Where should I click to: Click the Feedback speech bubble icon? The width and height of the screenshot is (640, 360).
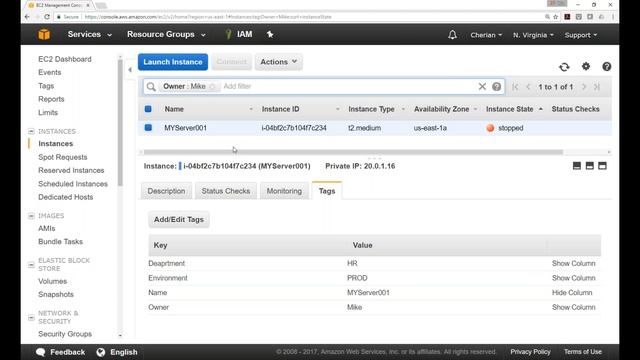tap(40, 352)
